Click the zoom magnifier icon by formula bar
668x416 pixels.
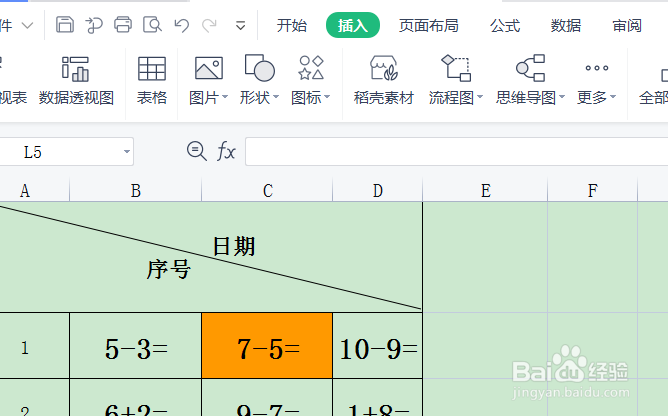(x=196, y=151)
